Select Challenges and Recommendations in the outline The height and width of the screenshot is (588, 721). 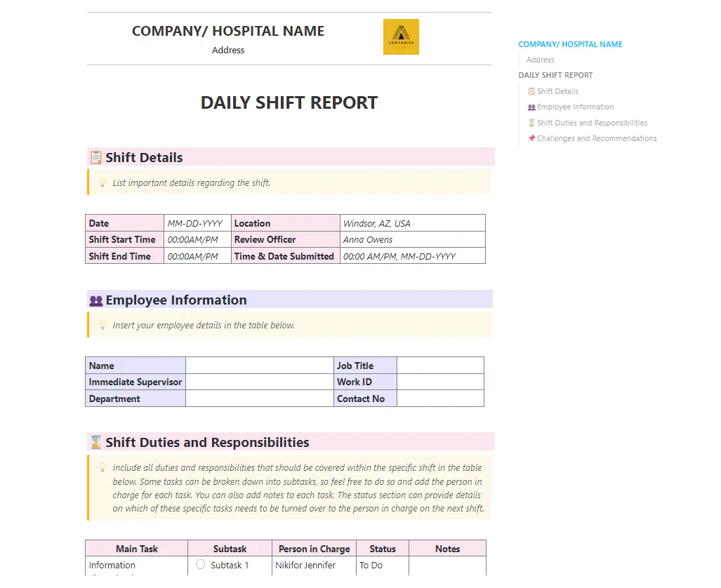597,138
